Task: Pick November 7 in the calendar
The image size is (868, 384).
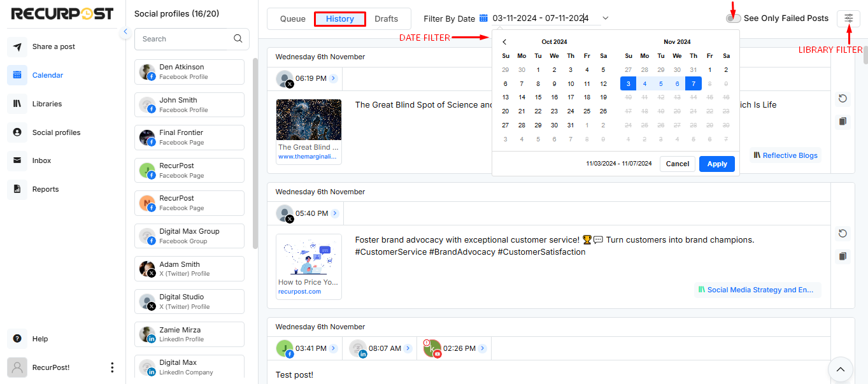Action: point(694,83)
